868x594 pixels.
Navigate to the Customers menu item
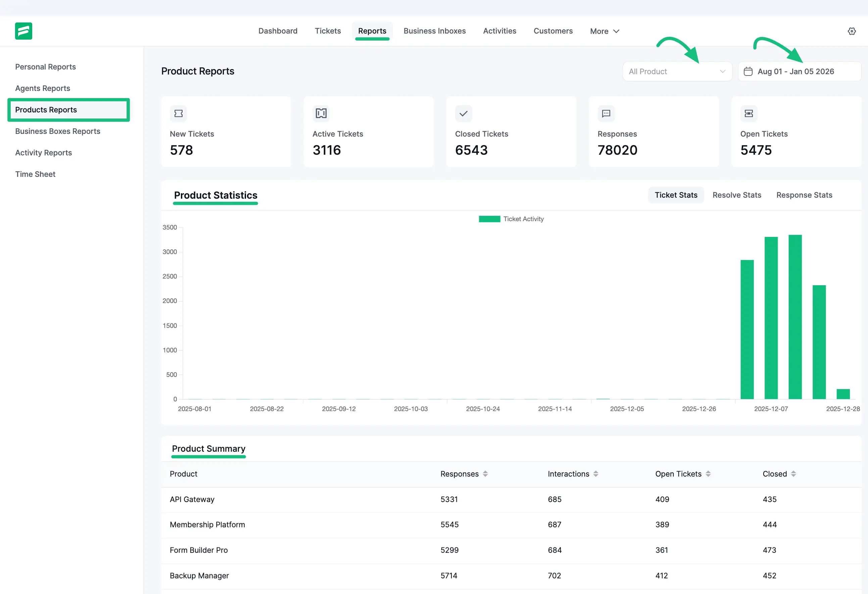[x=553, y=31]
